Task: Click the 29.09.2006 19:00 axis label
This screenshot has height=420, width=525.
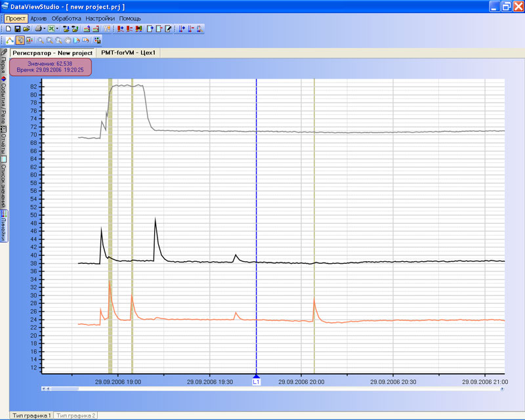Action: (118, 382)
